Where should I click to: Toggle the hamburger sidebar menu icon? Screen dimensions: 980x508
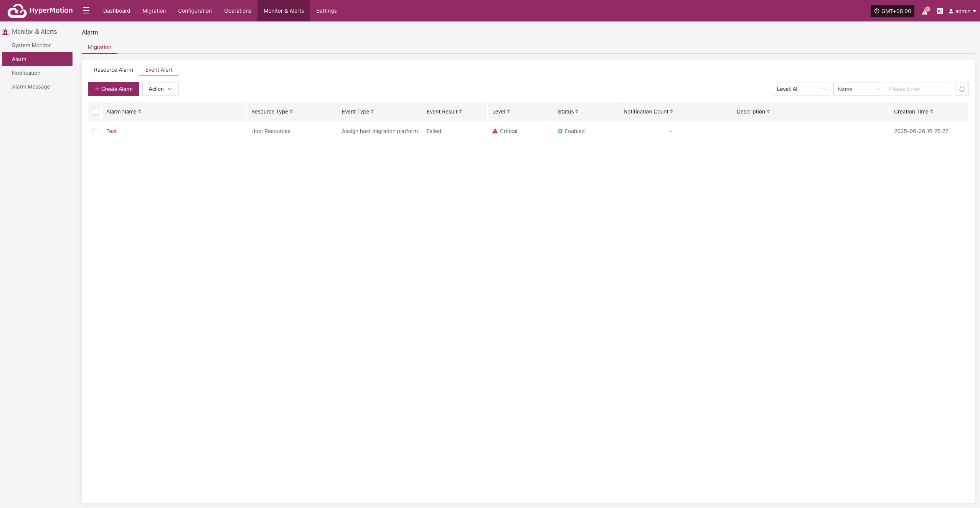coord(86,11)
